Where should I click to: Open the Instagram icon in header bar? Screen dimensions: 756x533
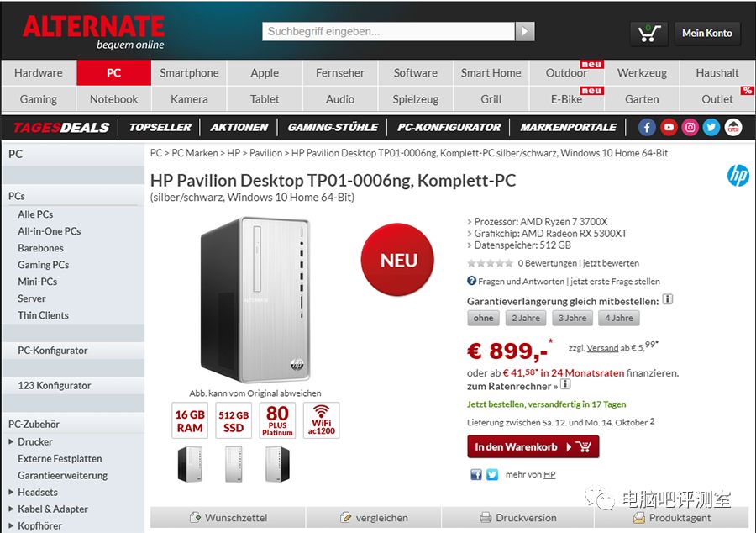[x=690, y=127]
